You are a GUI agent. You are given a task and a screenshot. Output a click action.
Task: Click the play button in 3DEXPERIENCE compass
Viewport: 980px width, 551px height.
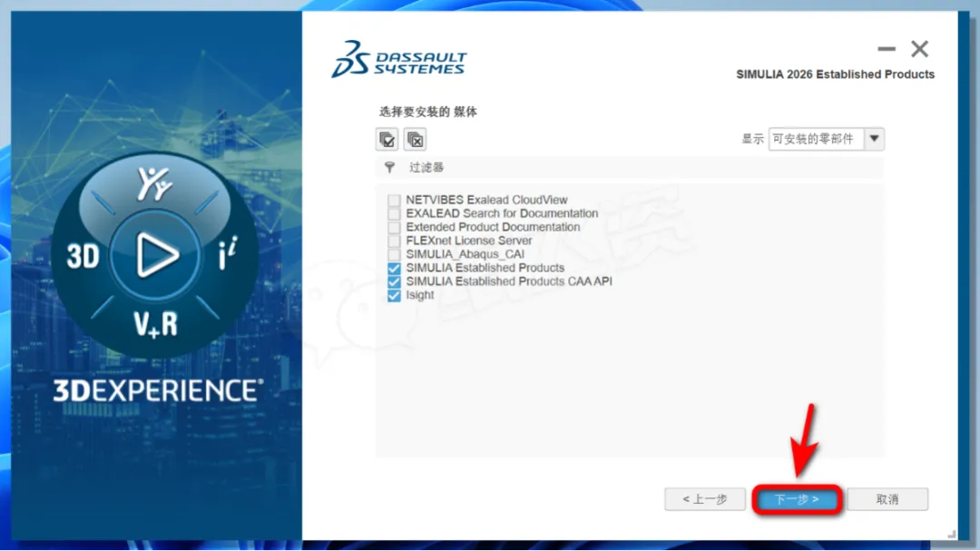click(x=156, y=255)
